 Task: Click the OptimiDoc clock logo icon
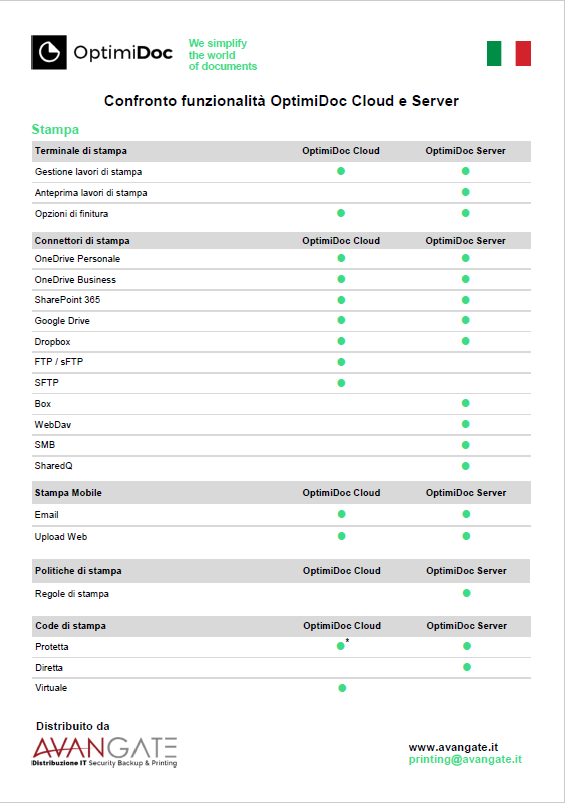coord(49,52)
